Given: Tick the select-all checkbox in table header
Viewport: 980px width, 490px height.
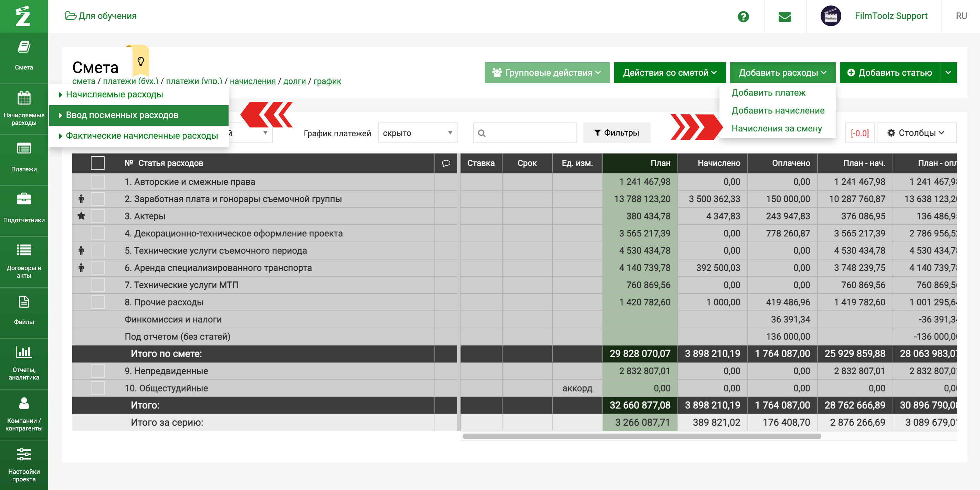Looking at the screenshot, I should 98,163.
